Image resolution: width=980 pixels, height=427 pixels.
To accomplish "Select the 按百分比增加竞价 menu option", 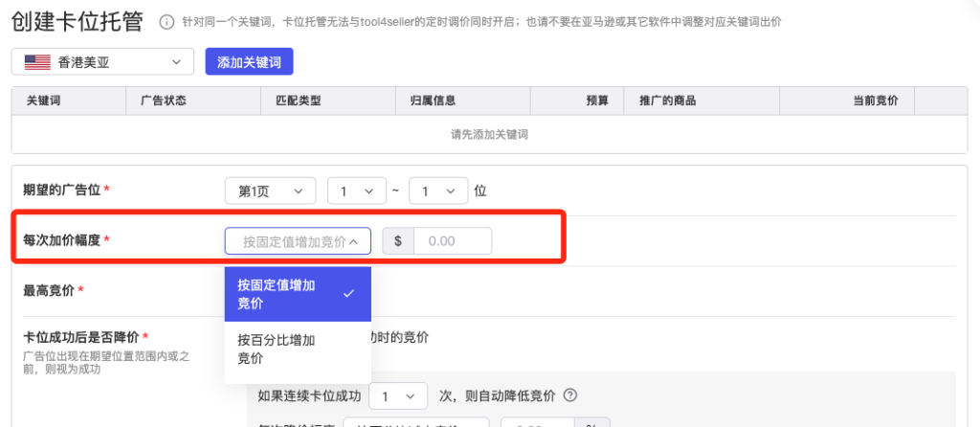I will pyautogui.click(x=299, y=348).
